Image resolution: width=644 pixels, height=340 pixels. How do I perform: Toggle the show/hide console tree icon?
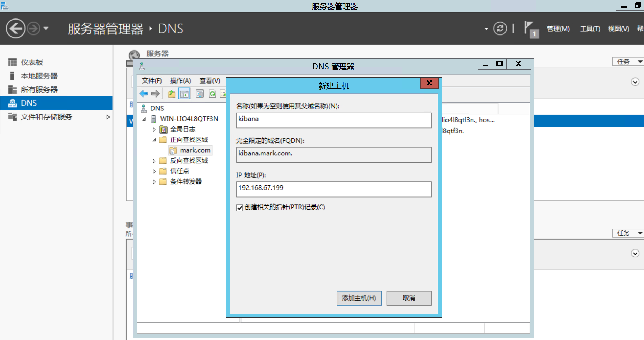pos(184,93)
